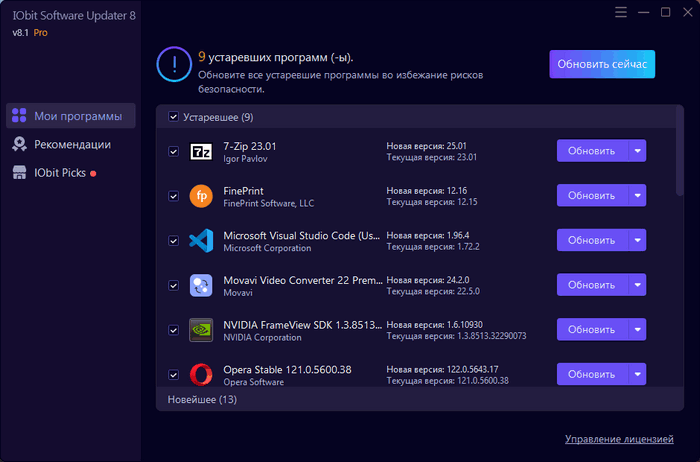700x462 pixels.
Task: Switch to the IObit Picks tab
Action: pyautogui.click(x=71, y=173)
